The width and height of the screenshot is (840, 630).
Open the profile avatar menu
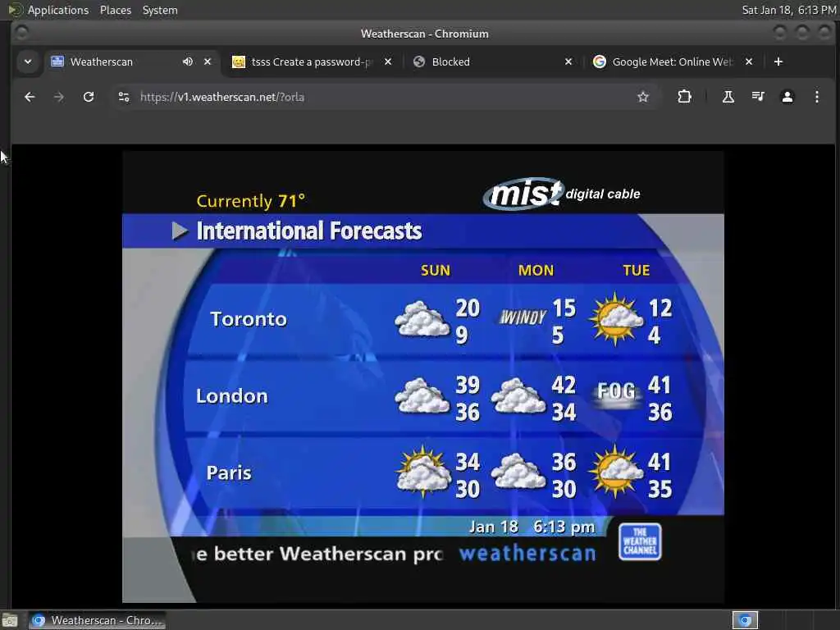tap(787, 97)
